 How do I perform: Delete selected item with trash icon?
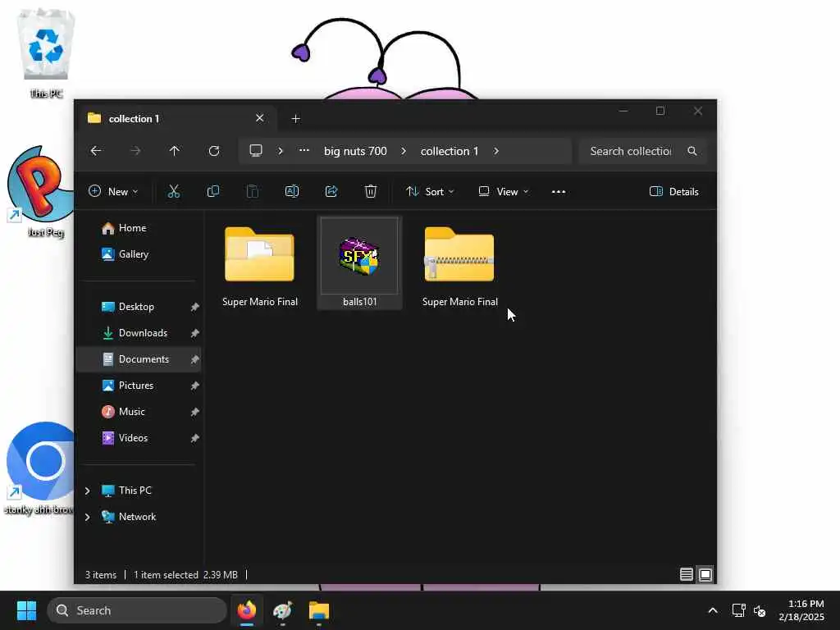[371, 191]
